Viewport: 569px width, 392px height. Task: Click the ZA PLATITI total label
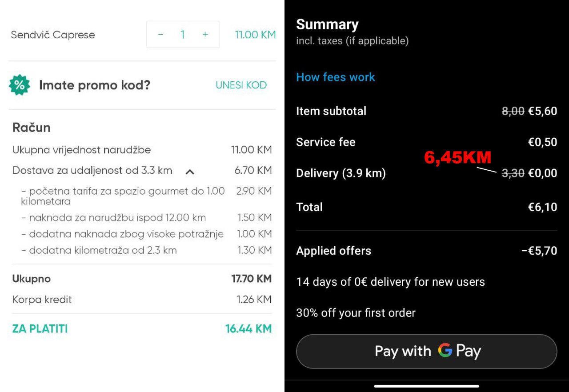(x=40, y=329)
